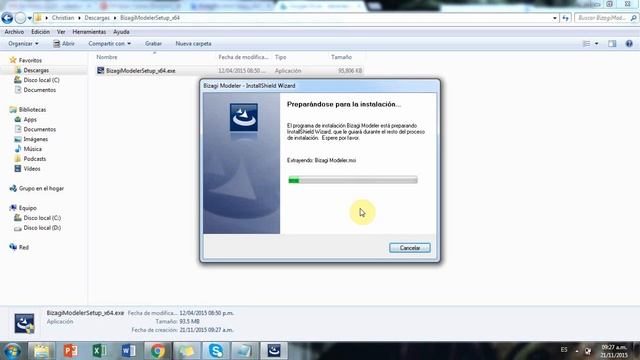Click the Grabar toolbar button
The width and height of the screenshot is (640, 360).
153,43
